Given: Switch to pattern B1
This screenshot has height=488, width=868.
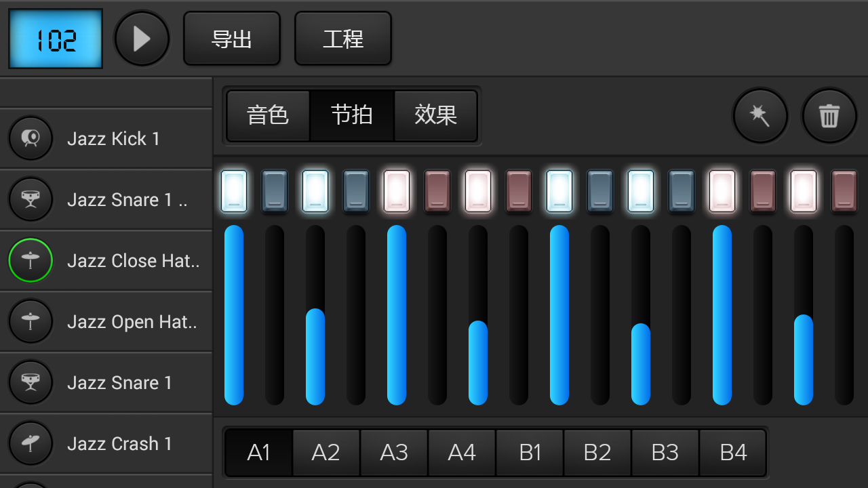Looking at the screenshot, I should pos(530,452).
